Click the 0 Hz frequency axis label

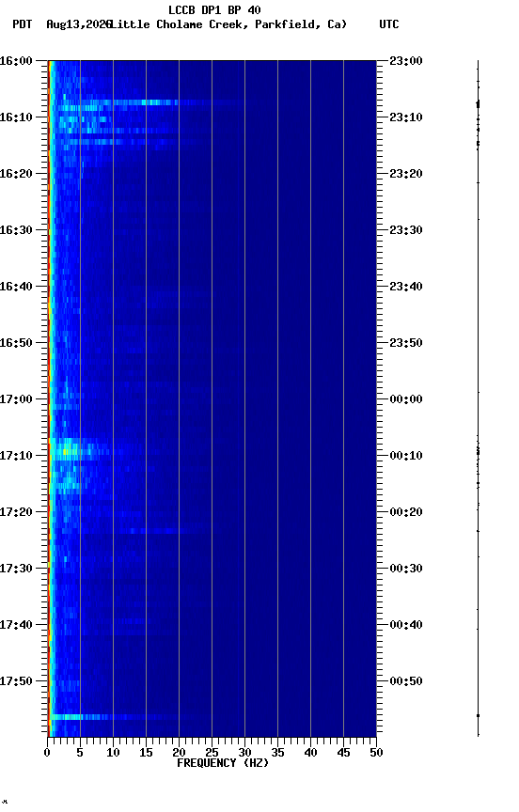click(47, 753)
